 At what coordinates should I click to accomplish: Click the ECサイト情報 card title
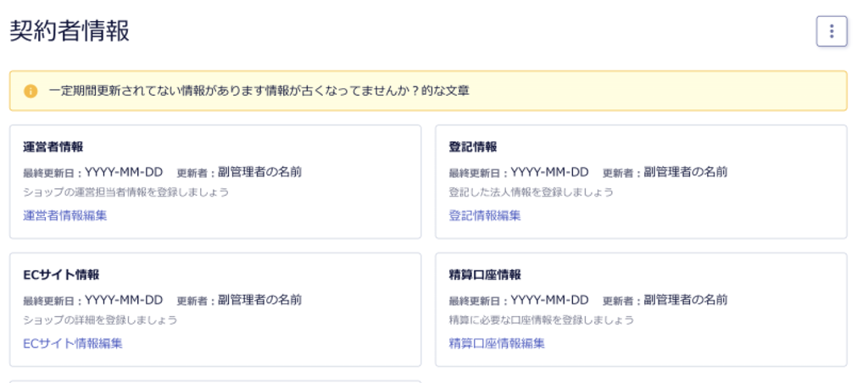pyautogui.click(x=61, y=275)
